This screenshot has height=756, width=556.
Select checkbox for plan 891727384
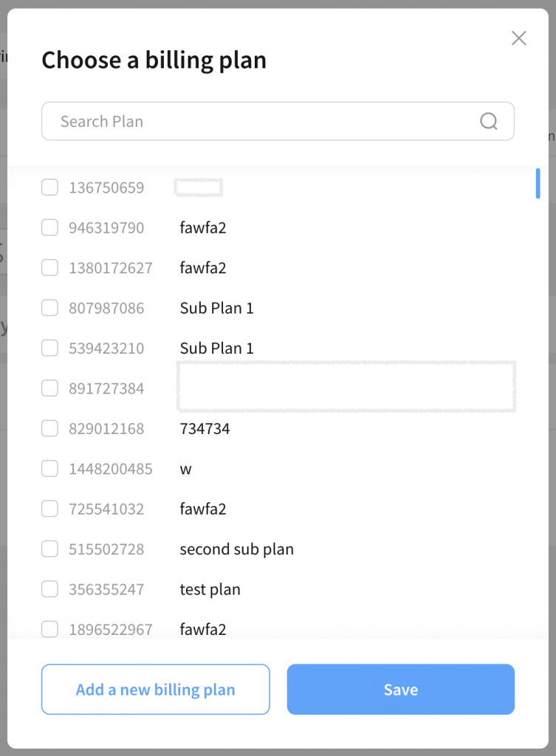49,388
